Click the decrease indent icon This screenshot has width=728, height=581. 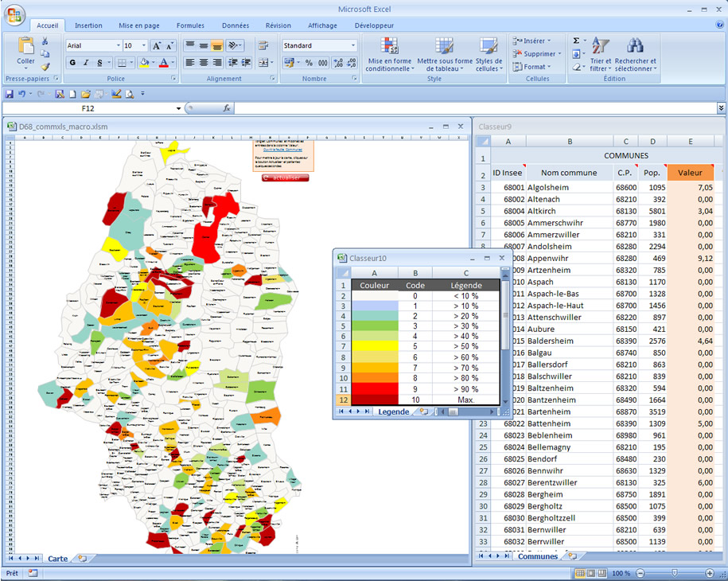pyautogui.click(x=233, y=62)
